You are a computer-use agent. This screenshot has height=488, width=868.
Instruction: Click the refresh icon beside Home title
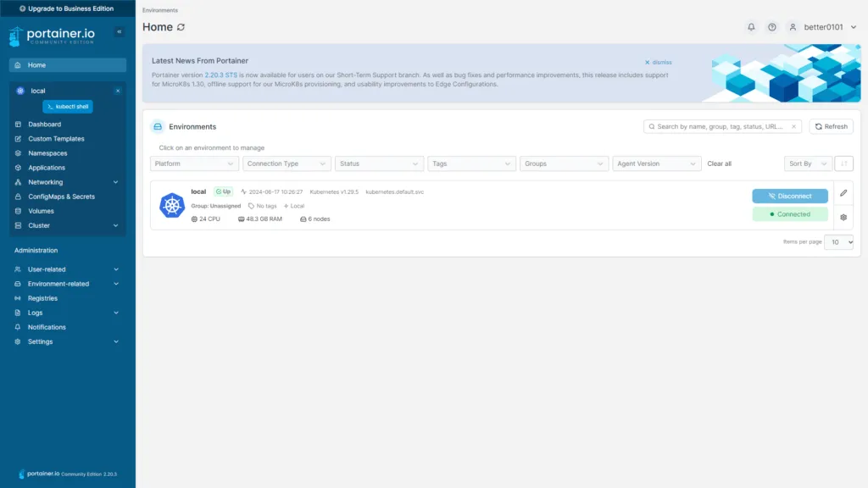(181, 27)
